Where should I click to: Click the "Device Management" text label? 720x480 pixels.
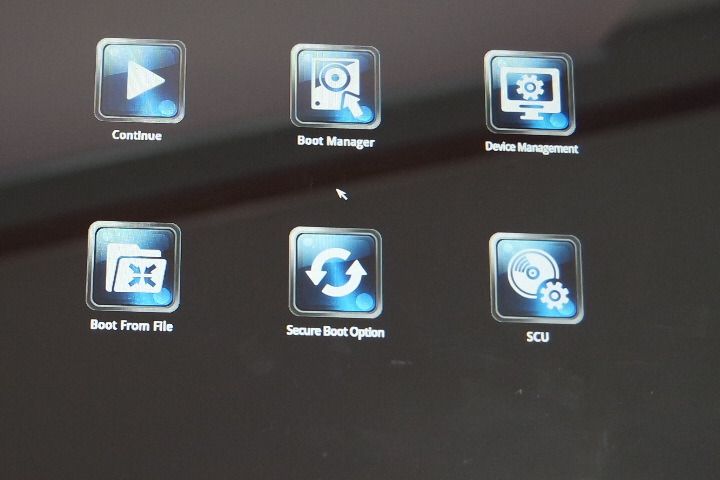[531, 147]
